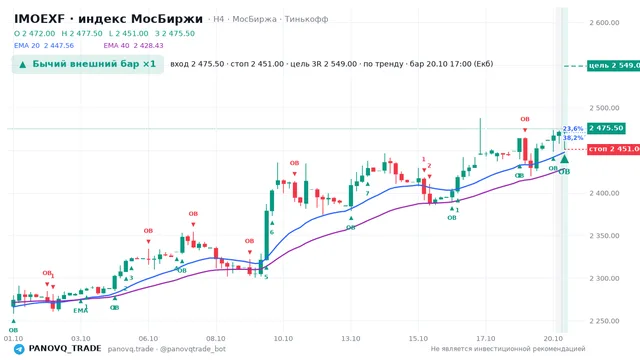Click the '20.10' date axis label
The width and height of the screenshot is (640, 360).
553,339
